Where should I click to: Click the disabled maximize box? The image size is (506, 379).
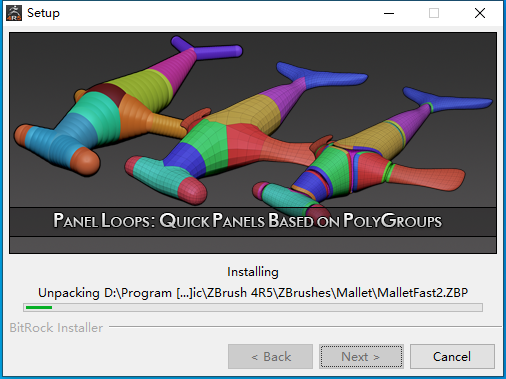point(434,13)
